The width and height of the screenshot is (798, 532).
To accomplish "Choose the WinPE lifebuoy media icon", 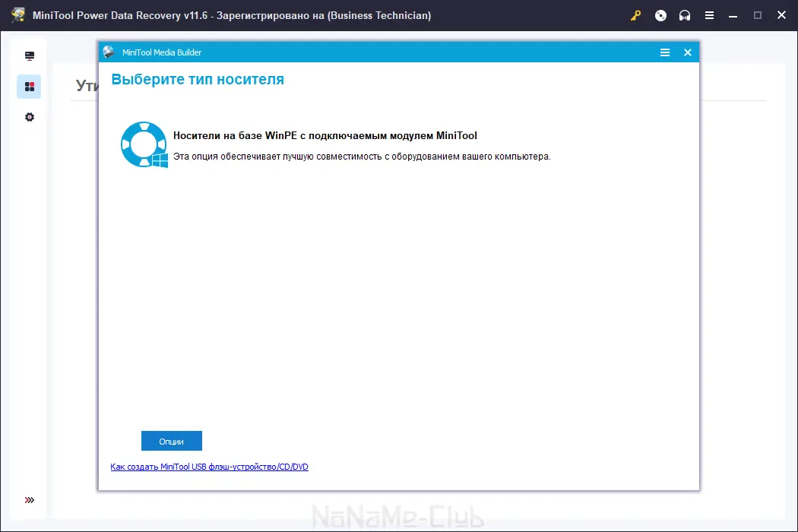I will 144,144.
